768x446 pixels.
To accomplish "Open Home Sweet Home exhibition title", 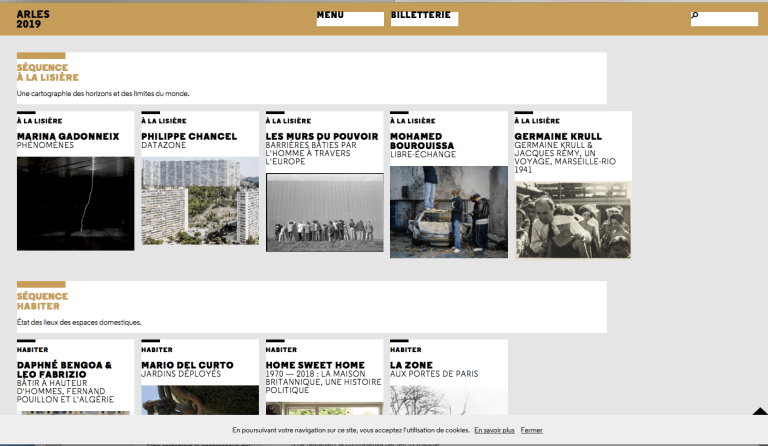I will coord(315,365).
